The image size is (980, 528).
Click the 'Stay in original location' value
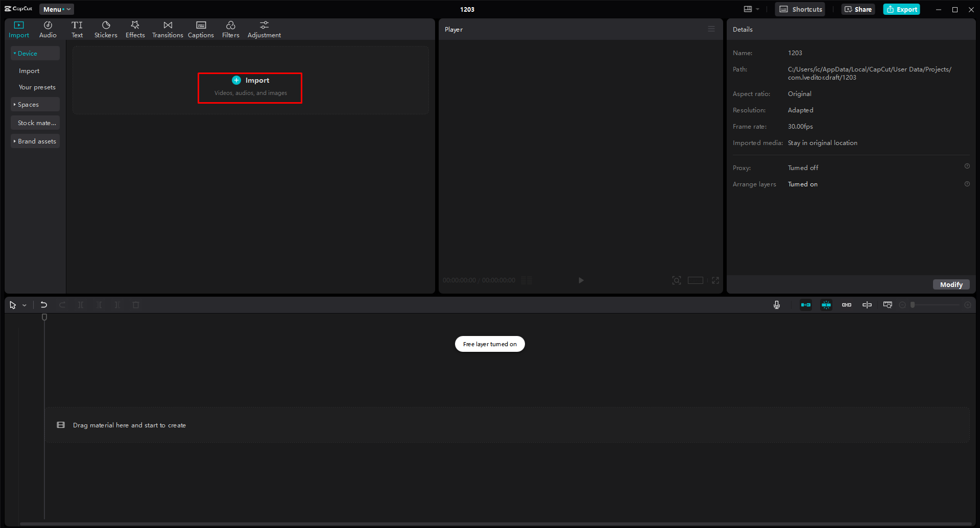(x=822, y=143)
